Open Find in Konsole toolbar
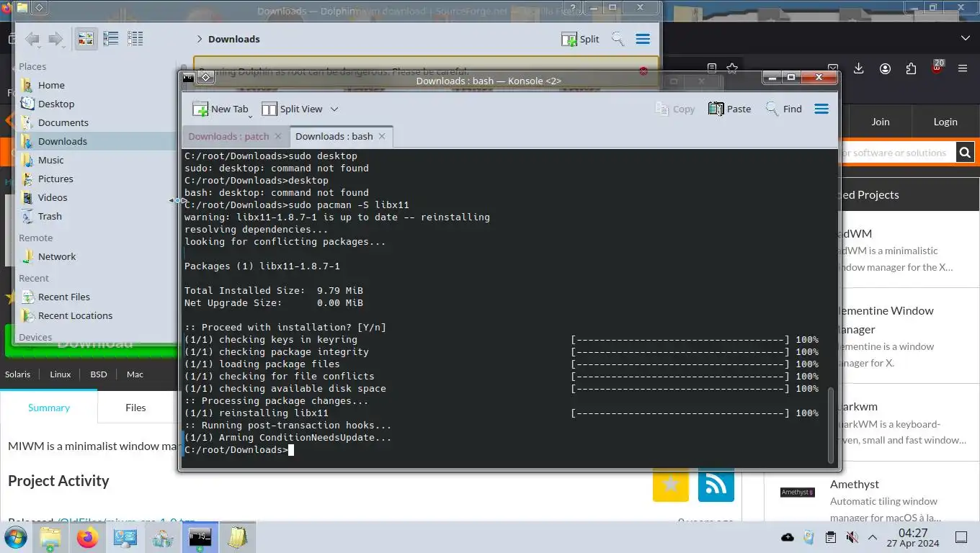Screen dimensions: 980x553 [x=783, y=109]
